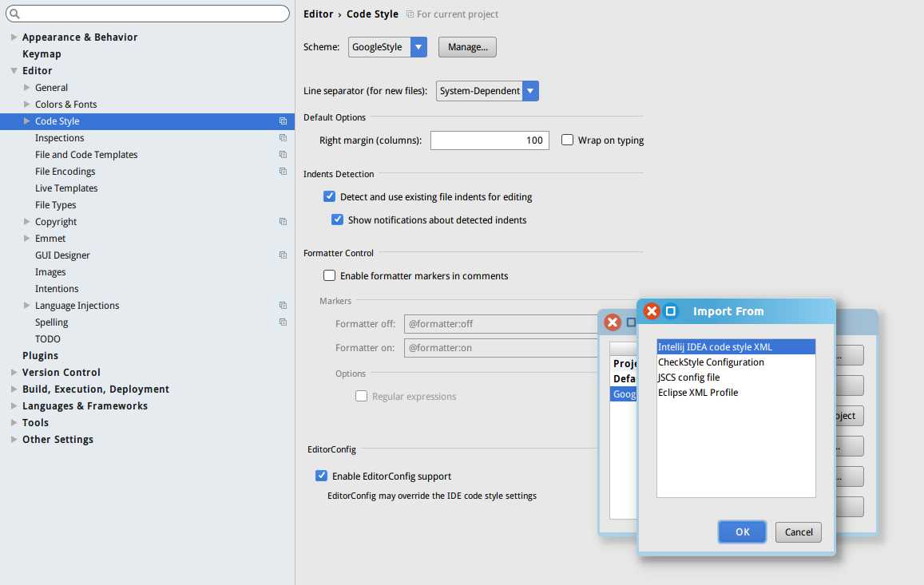Select 'Intellij IDEA code style XML' import option
The image size is (924, 585).
736,347
